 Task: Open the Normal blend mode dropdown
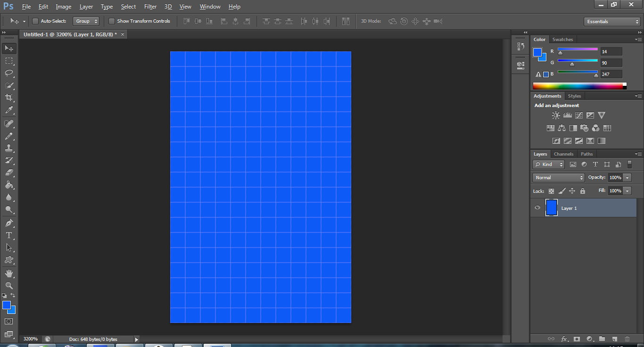pyautogui.click(x=559, y=178)
